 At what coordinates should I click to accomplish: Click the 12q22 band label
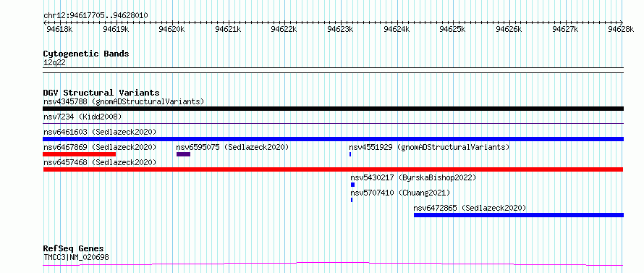54,63
